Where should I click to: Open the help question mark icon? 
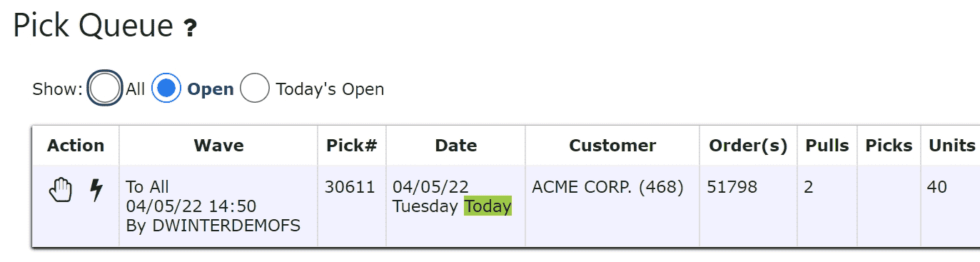pyautogui.click(x=190, y=29)
